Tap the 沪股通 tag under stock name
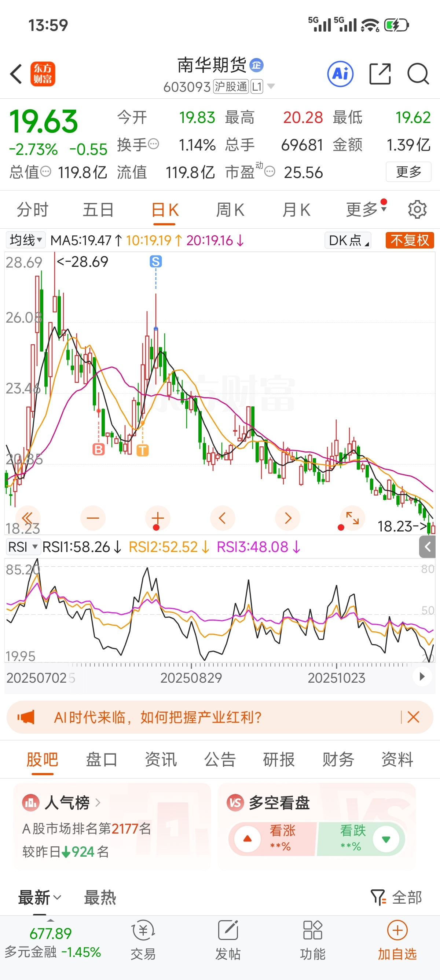The width and height of the screenshot is (440, 980). 231,87
